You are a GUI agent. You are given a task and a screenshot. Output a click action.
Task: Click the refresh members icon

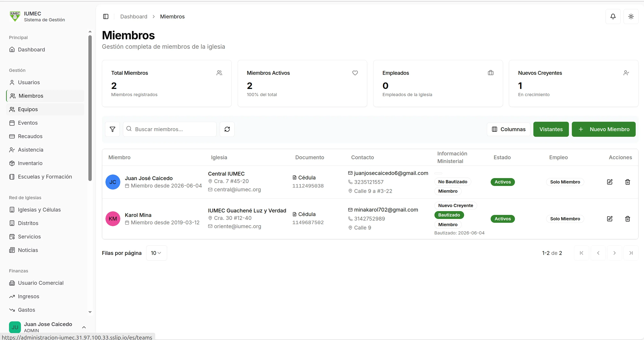point(227,129)
